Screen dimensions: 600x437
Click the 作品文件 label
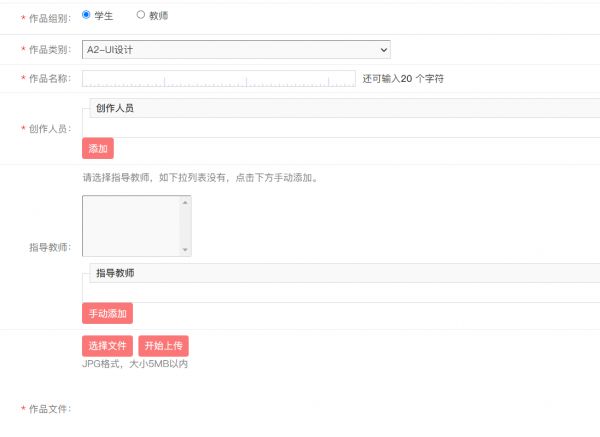(50, 409)
